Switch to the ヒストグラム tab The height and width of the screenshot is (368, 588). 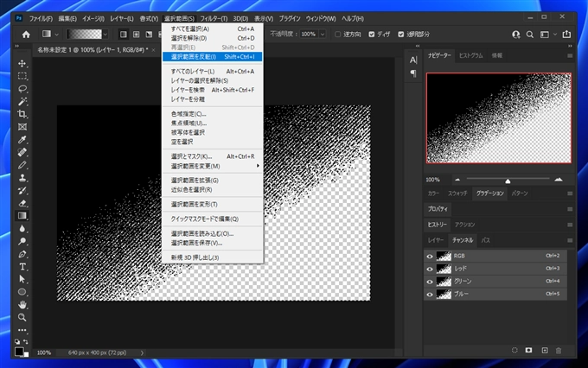pyautogui.click(x=471, y=55)
